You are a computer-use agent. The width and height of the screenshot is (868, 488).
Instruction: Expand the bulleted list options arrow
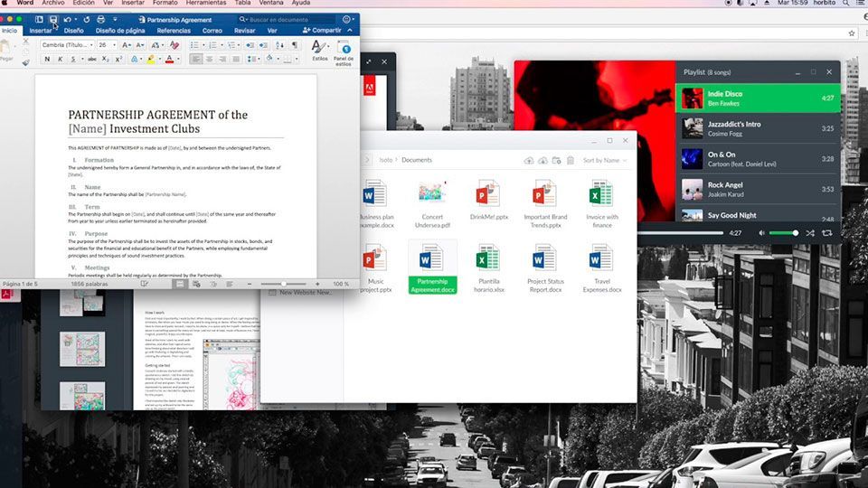203,45
